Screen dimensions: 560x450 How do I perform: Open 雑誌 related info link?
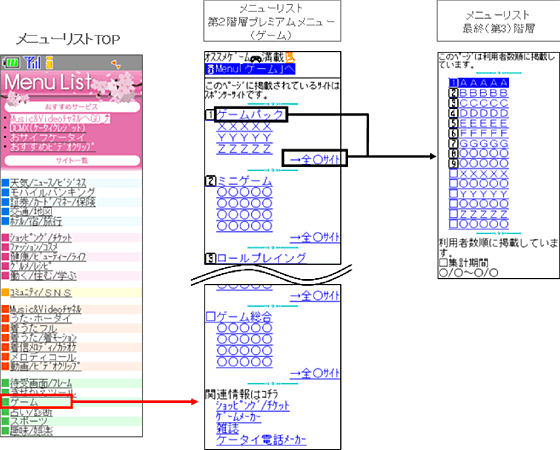[228, 428]
